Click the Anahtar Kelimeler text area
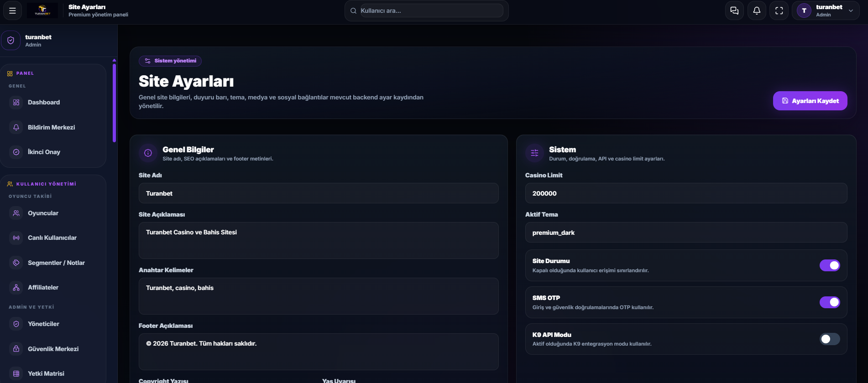 click(319, 296)
